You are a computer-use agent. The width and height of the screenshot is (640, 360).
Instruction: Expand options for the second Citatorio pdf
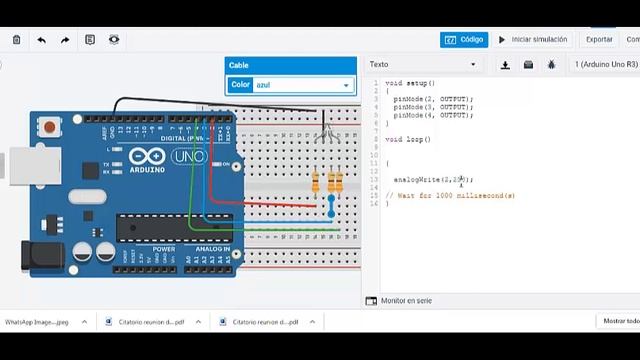point(312,322)
